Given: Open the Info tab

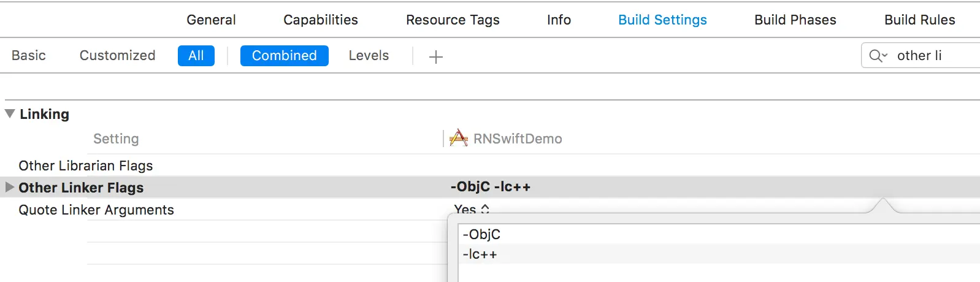Looking at the screenshot, I should click(x=559, y=20).
